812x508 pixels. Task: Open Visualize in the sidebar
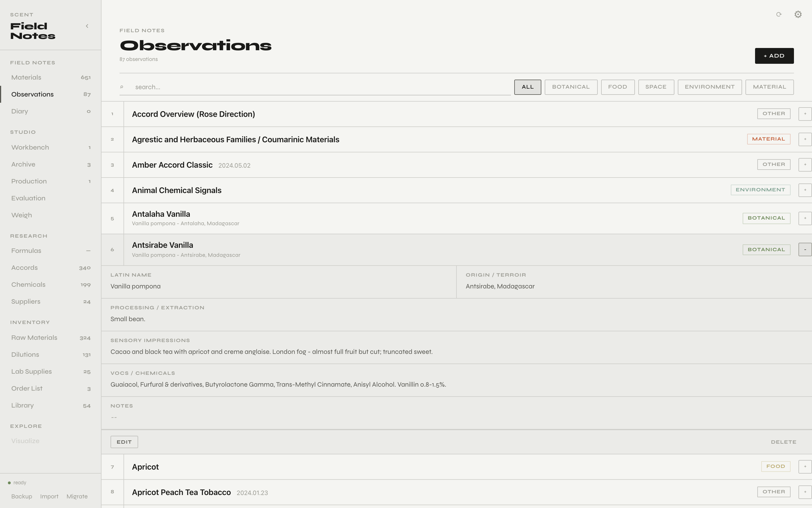51,441
